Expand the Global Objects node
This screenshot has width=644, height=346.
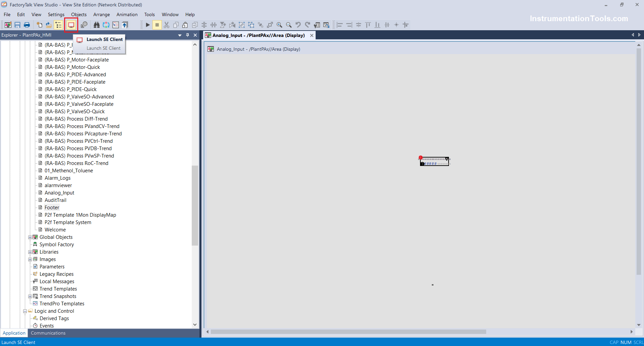(x=30, y=237)
